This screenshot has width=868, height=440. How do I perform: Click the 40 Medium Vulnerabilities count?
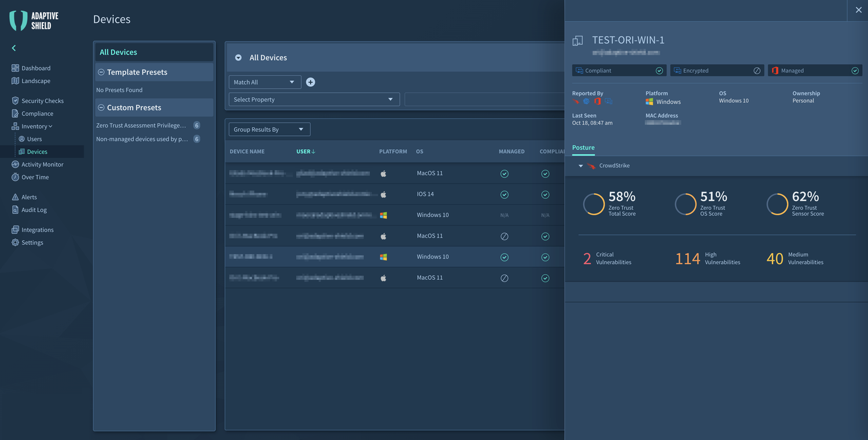(775, 259)
